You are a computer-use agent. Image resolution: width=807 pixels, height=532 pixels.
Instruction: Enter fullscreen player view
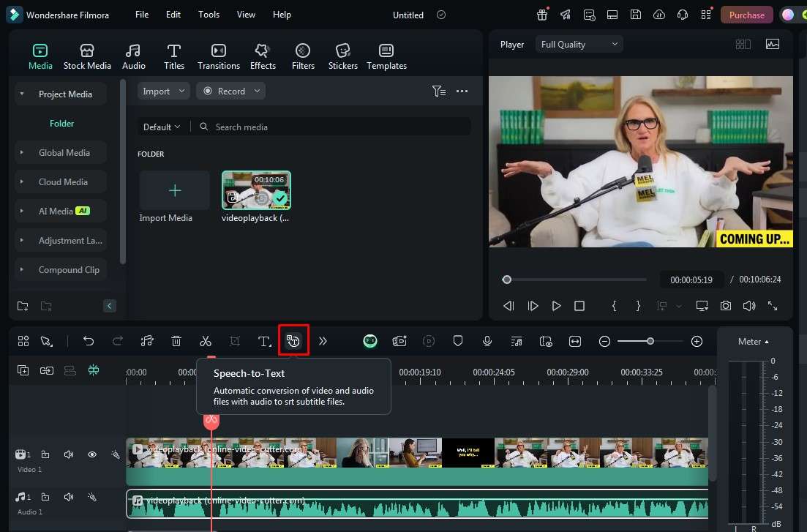coord(773,306)
